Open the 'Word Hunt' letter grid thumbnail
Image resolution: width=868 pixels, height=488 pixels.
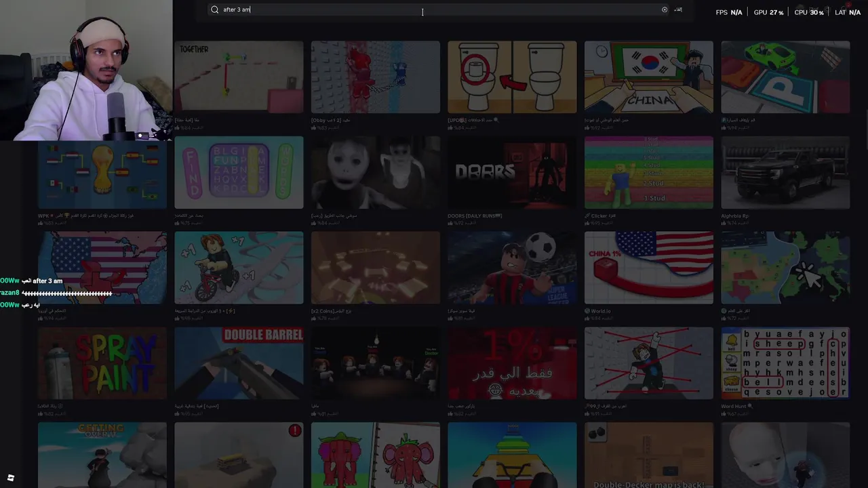[x=785, y=363]
